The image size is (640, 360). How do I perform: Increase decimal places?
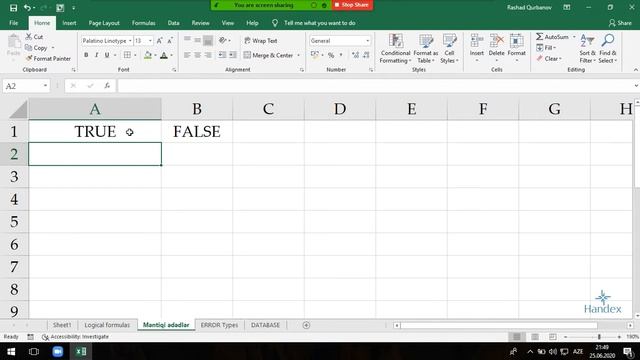pos(355,55)
